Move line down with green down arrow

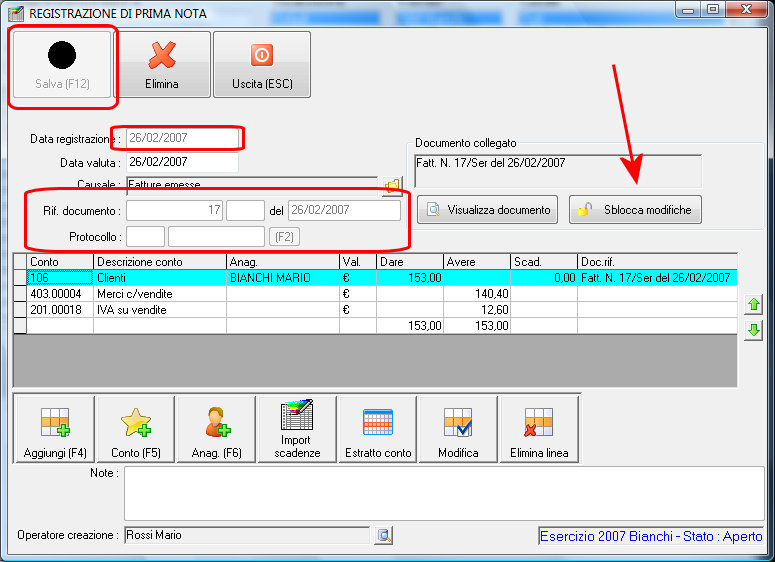click(x=753, y=330)
